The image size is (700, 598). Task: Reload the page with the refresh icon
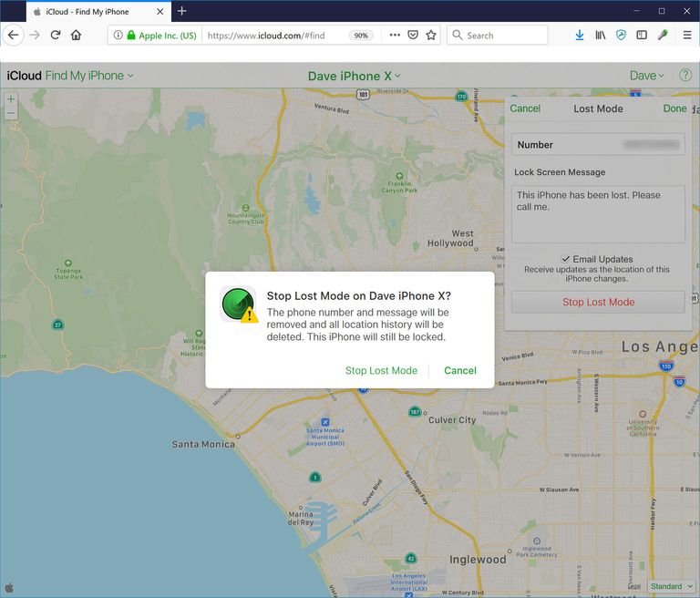(56, 35)
